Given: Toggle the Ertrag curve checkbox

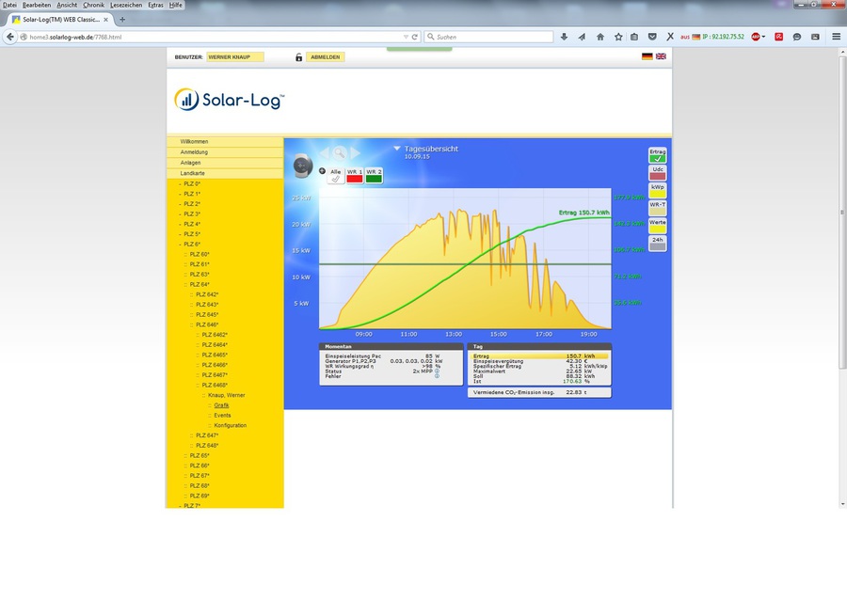Looking at the screenshot, I should (657, 159).
